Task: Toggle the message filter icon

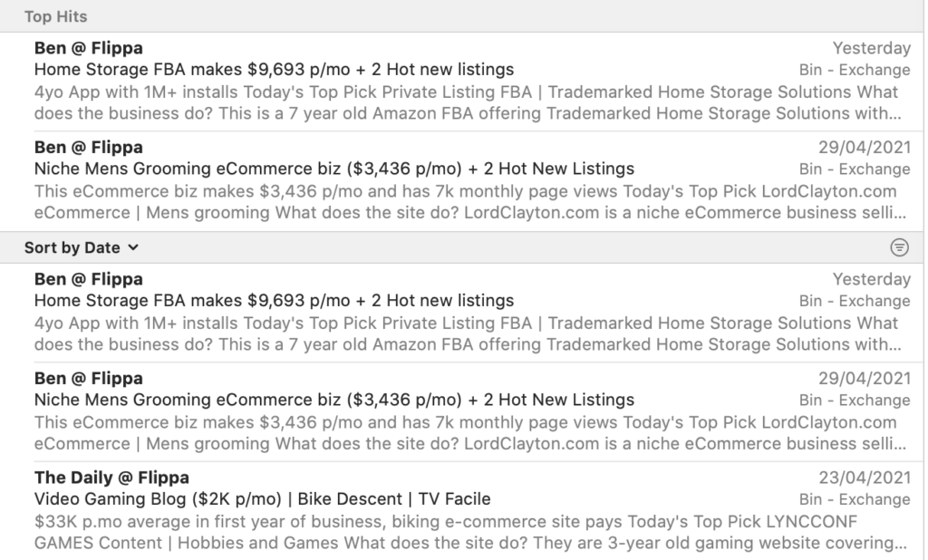Action: point(899,247)
